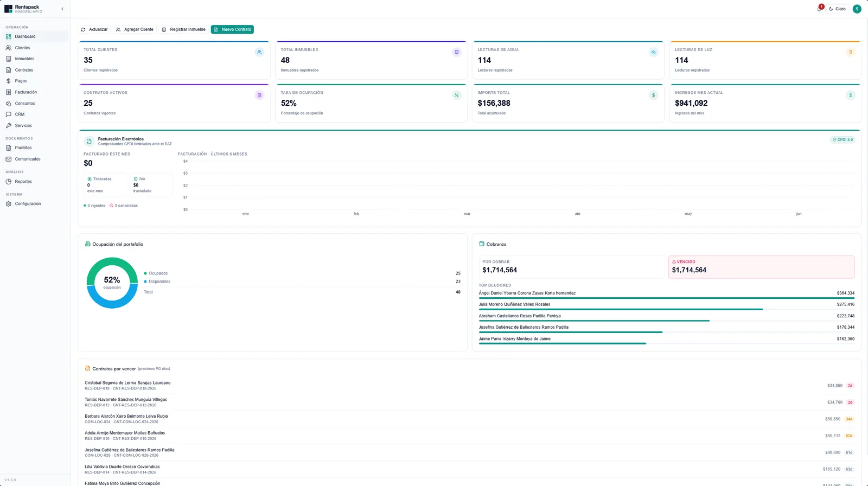Click the Contratos document icon

click(x=9, y=70)
